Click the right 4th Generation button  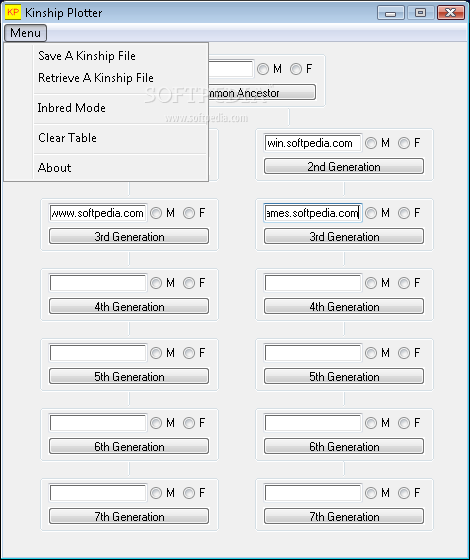tap(344, 306)
